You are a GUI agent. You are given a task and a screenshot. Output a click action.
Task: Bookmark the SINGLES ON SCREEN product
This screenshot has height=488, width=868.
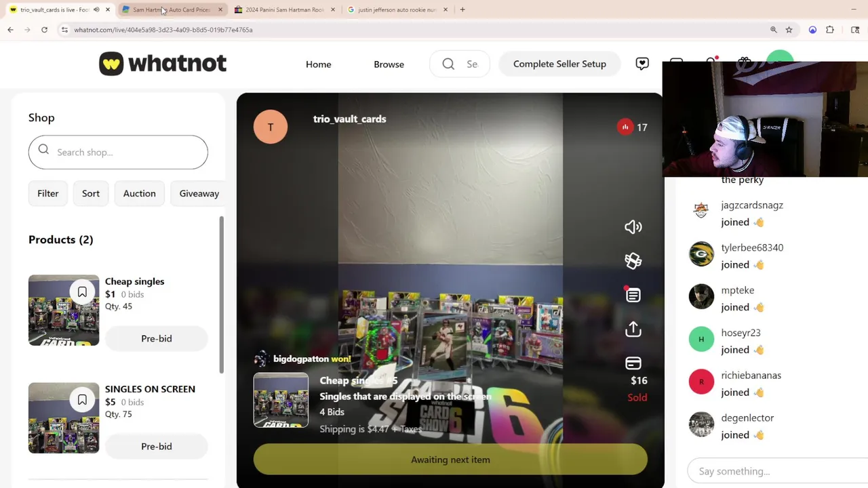pos(82,400)
